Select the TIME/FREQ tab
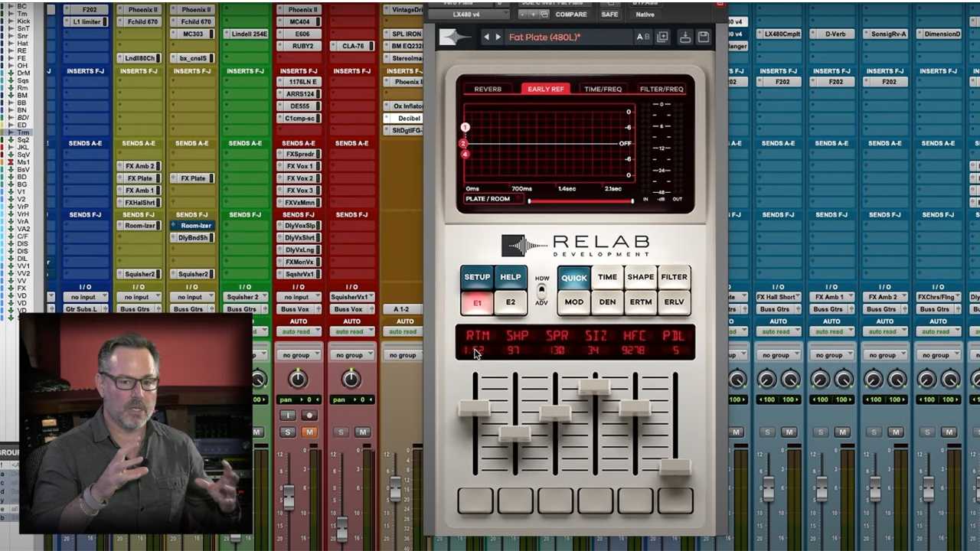The width and height of the screenshot is (980, 551). [603, 89]
